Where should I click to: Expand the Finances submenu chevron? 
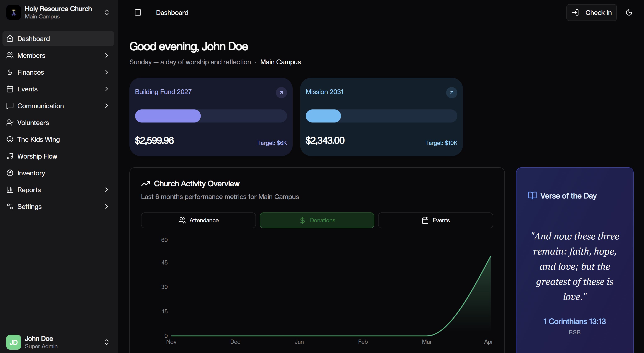click(106, 72)
